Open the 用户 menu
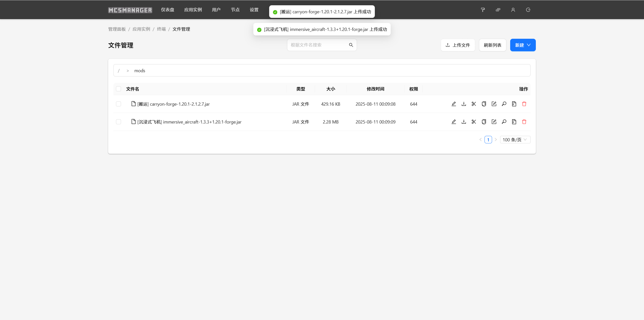 pyautogui.click(x=216, y=10)
